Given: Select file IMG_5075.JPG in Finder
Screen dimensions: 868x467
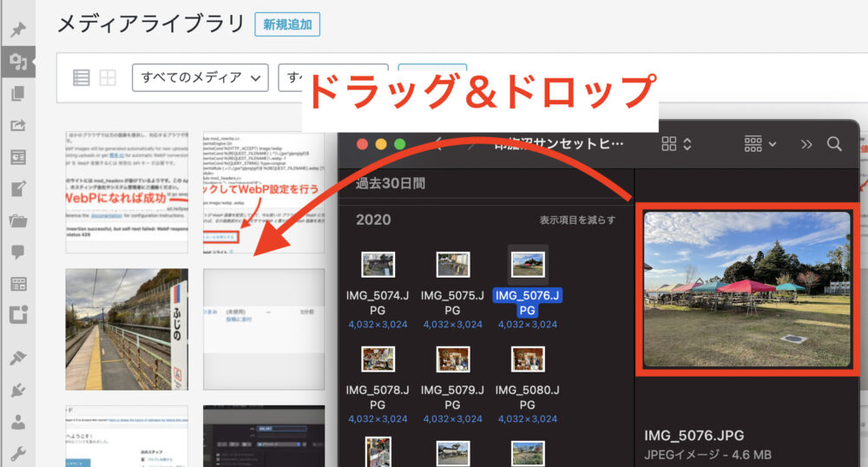Looking at the screenshot, I should coord(452,289).
